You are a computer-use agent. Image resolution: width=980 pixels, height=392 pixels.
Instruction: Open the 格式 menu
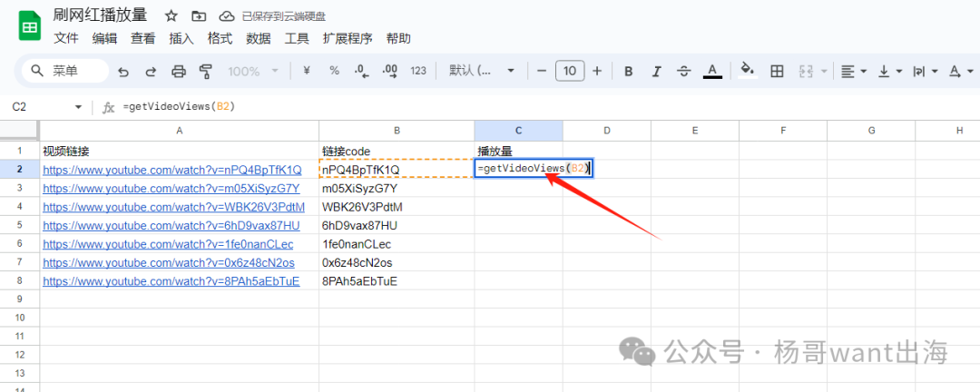point(220,39)
